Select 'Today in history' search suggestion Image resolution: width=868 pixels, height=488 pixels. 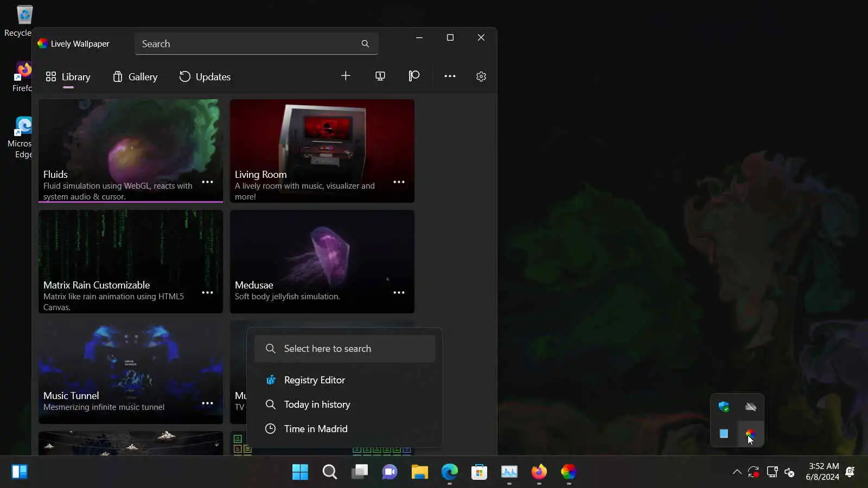[345, 404]
